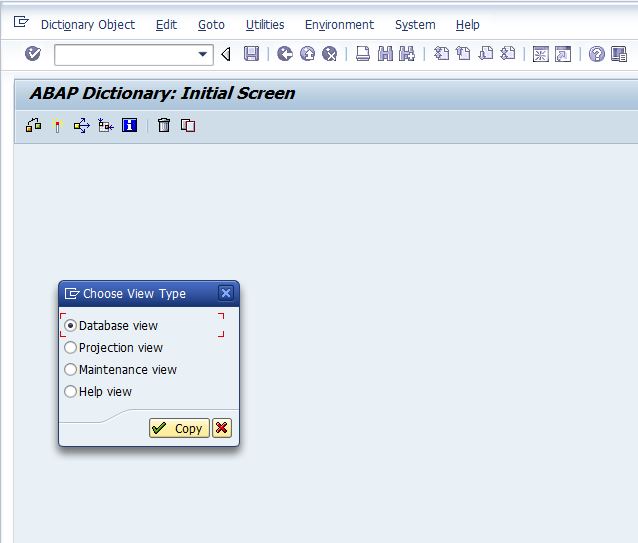Viewport: 638px width, 543px height.
Task: Click the dialog title bar menu icon
Action: coord(72,293)
